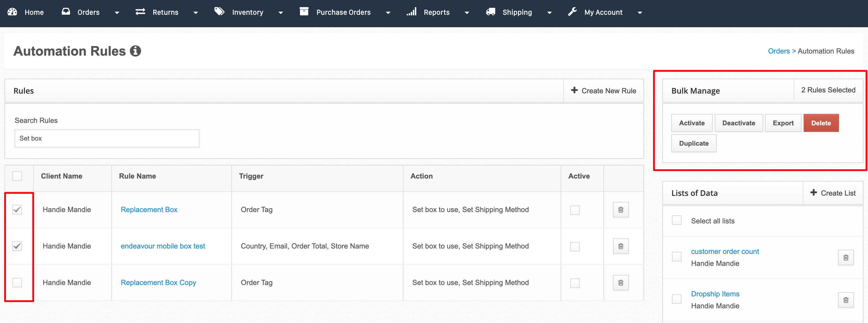The width and height of the screenshot is (868, 323).
Task: Open the Inventory menu item
Action: point(248,12)
